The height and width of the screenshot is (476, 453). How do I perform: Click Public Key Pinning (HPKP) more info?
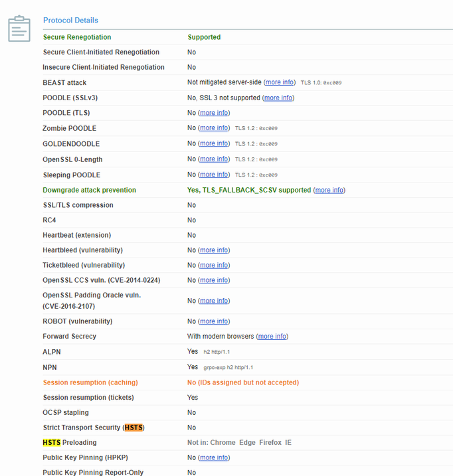coord(214,457)
